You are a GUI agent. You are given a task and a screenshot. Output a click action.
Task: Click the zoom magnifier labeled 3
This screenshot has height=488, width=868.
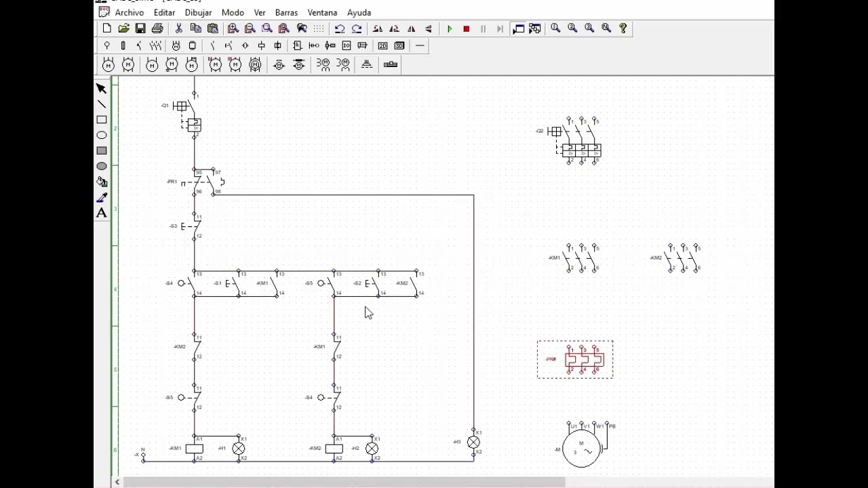(x=589, y=28)
